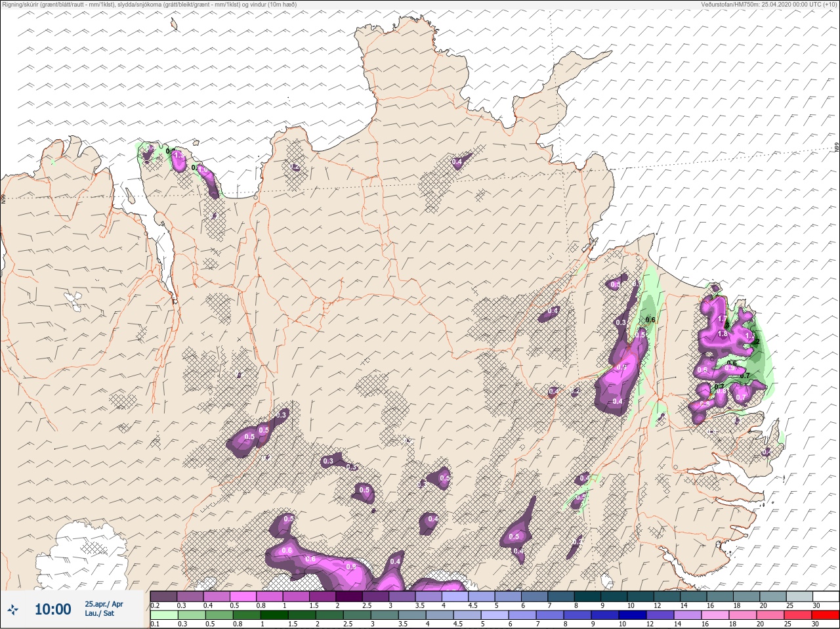Click the compass star icon beside 10:00

(x=13, y=609)
